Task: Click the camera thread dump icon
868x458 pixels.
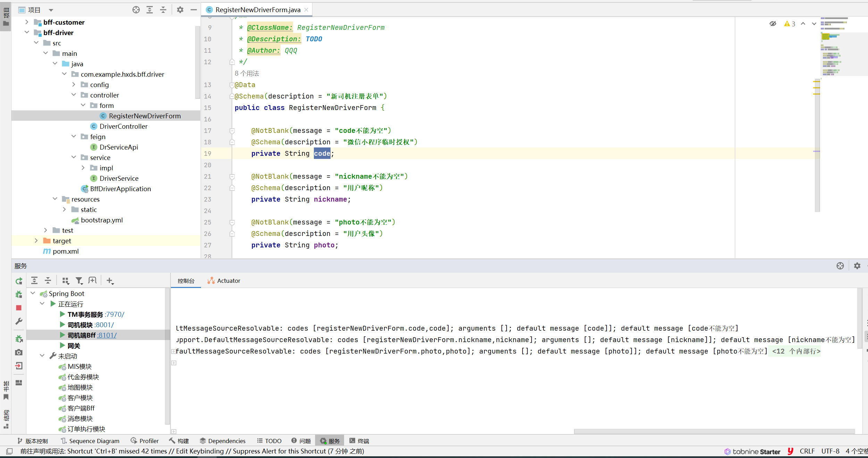Action: (19, 353)
